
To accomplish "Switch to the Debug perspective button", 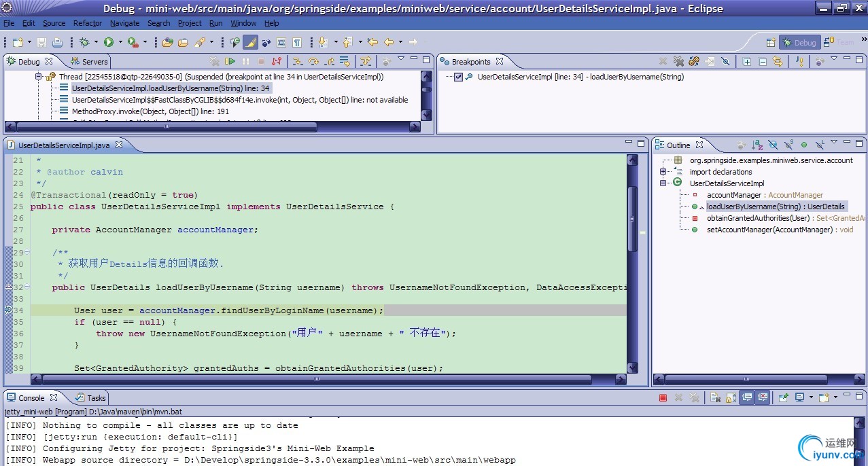I will coord(800,42).
